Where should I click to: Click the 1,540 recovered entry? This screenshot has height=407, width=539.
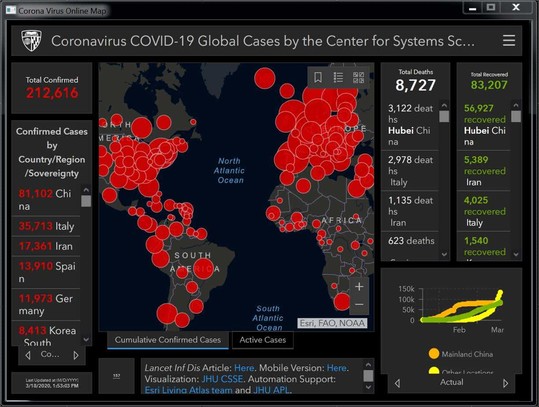coord(484,246)
